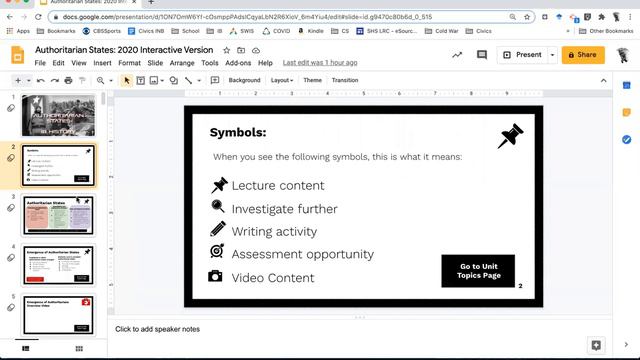Image resolution: width=640 pixels, height=360 pixels.
Task: Click the Go to Unit Topics Page box
Action: click(x=478, y=271)
